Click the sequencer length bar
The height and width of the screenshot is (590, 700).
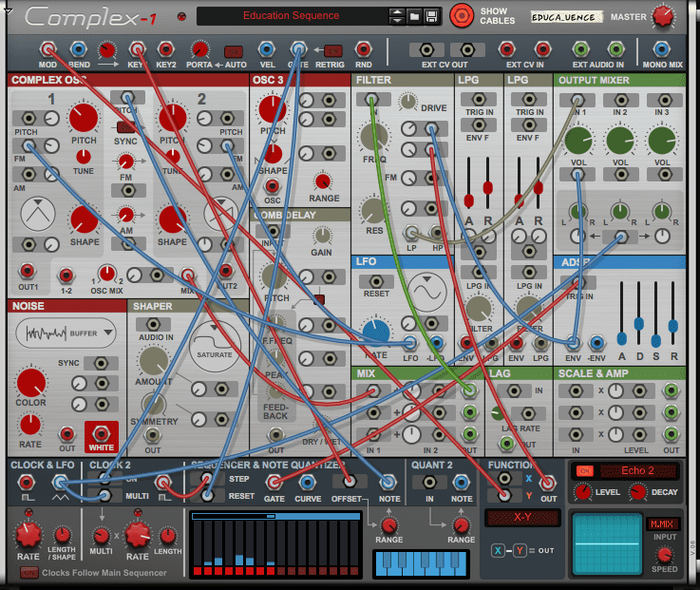275,516
